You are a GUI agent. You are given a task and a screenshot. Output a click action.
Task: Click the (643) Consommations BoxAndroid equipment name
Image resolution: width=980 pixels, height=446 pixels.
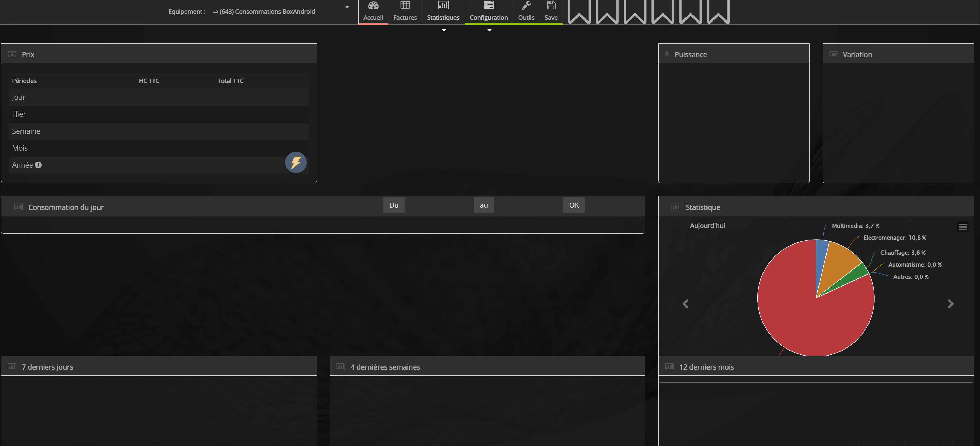click(267, 11)
